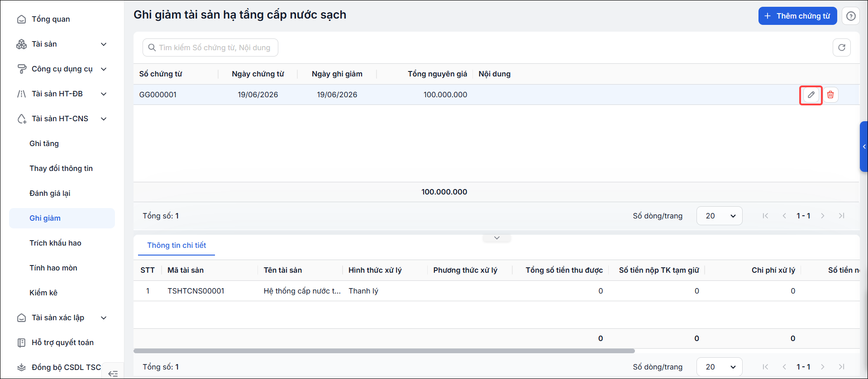The width and height of the screenshot is (868, 379).
Task: Open upper Số dòng/trang dropdown
Action: (x=720, y=216)
